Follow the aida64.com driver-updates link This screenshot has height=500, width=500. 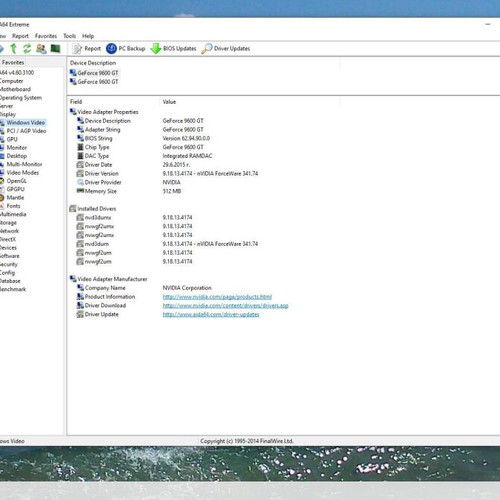click(x=211, y=314)
